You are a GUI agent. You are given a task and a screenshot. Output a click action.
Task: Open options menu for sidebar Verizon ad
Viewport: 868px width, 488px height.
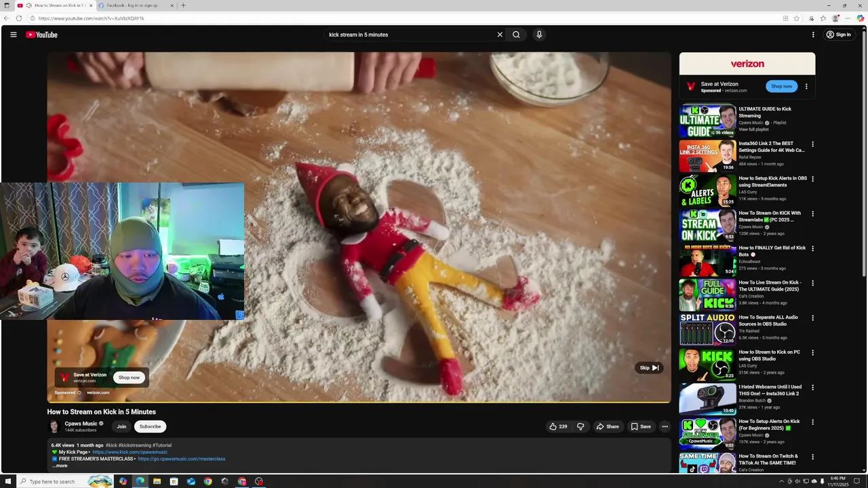(806, 86)
